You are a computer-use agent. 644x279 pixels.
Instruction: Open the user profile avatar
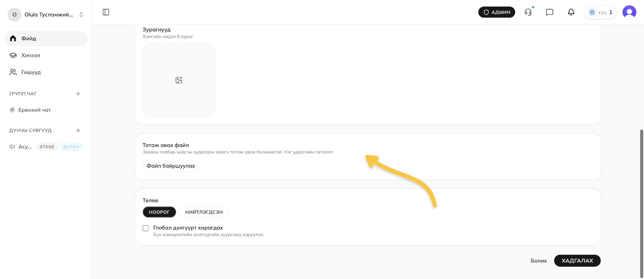tap(629, 12)
